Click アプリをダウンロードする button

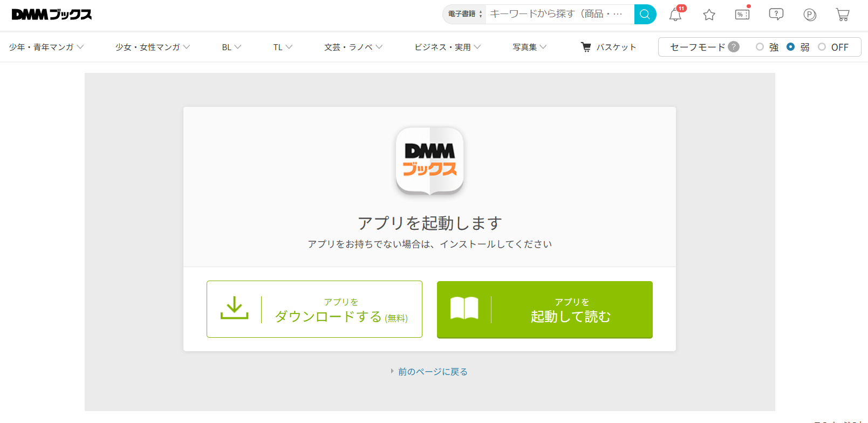pos(315,309)
